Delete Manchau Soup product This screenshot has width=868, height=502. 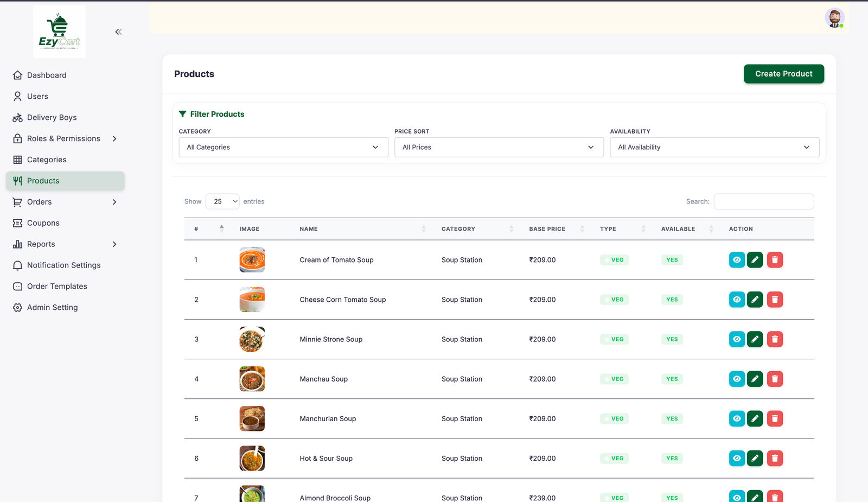click(x=775, y=379)
